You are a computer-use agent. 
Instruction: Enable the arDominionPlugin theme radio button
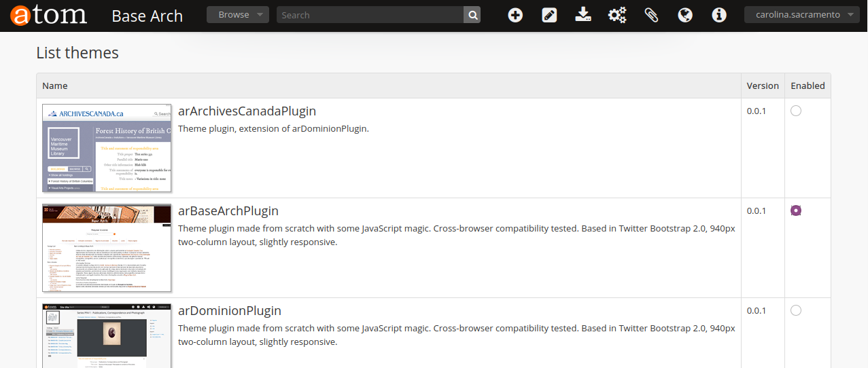tap(796, 310)
